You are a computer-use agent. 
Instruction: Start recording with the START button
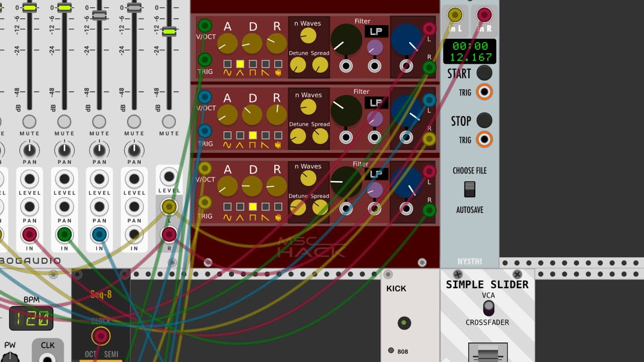(484, 73)
